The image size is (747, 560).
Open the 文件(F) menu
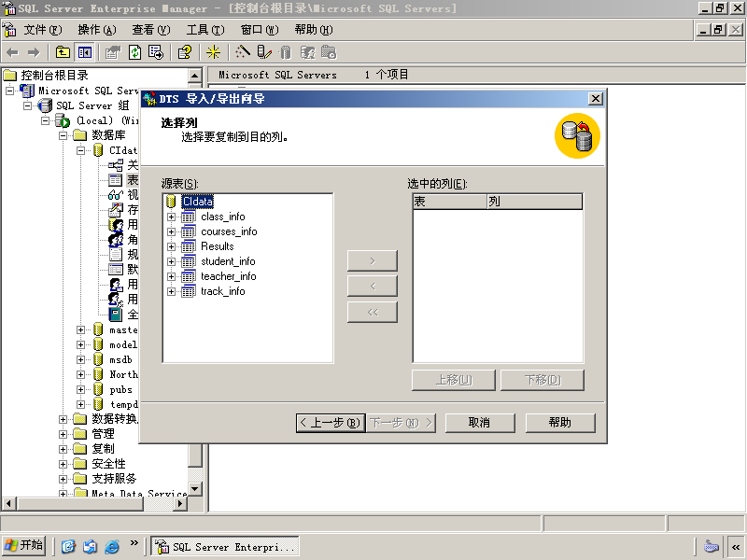tap(43, 30)
